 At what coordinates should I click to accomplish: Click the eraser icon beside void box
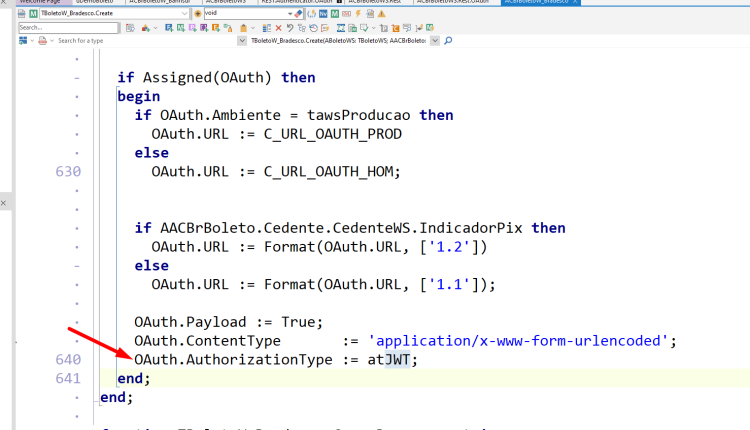298,13
